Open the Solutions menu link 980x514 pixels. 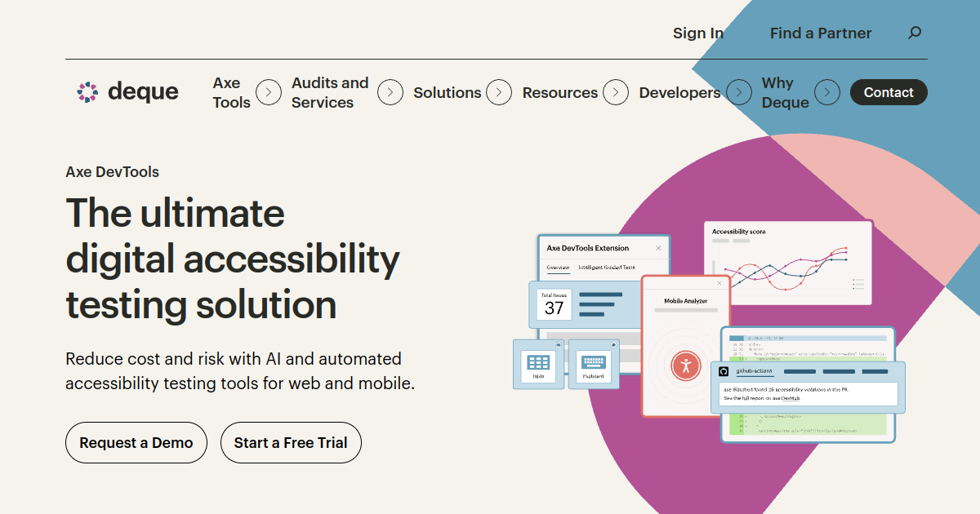click(x=448, y=92)
